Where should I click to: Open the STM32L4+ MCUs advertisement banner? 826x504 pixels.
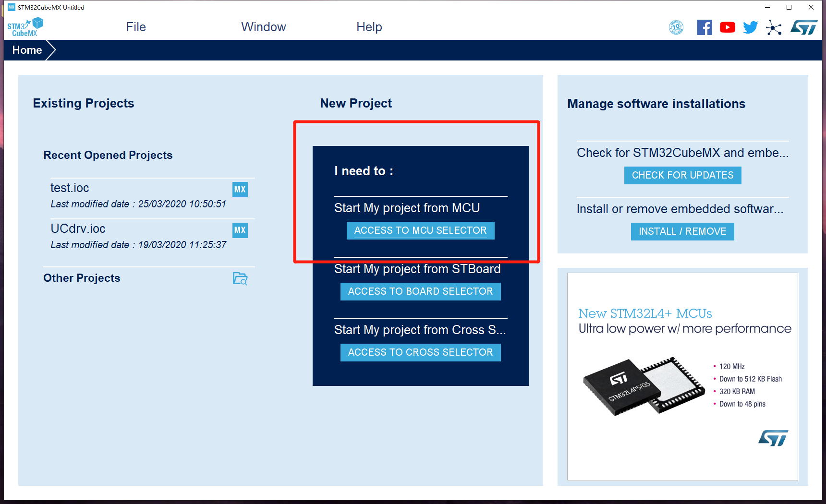[x=682, y=376]
